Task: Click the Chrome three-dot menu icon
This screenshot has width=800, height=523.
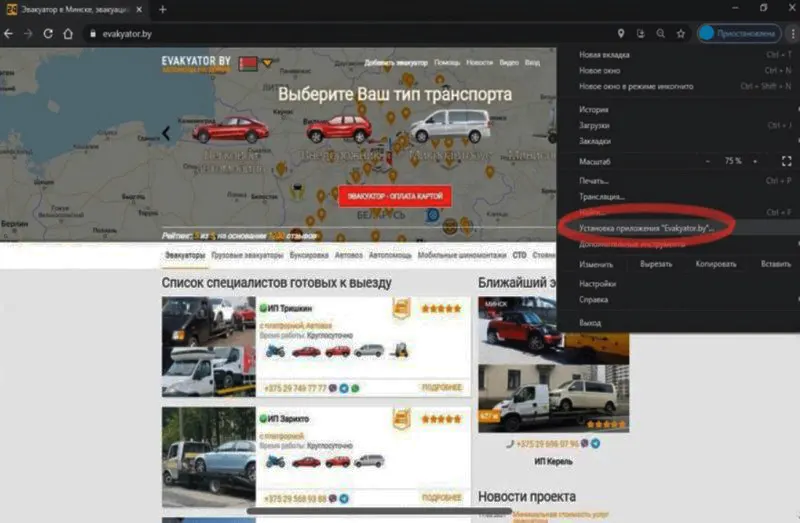Action: pos(791,33)
